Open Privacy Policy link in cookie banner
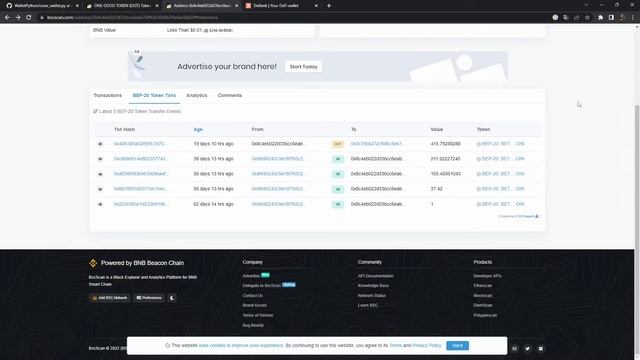The width and height of the screenshot is (640, 360). 427,346
